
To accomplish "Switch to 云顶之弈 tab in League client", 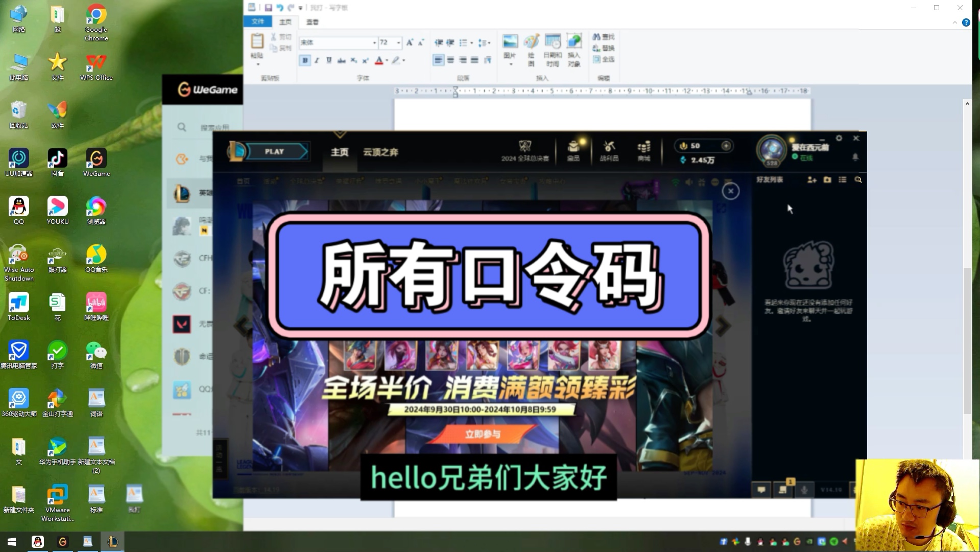I will pos(380,152).
